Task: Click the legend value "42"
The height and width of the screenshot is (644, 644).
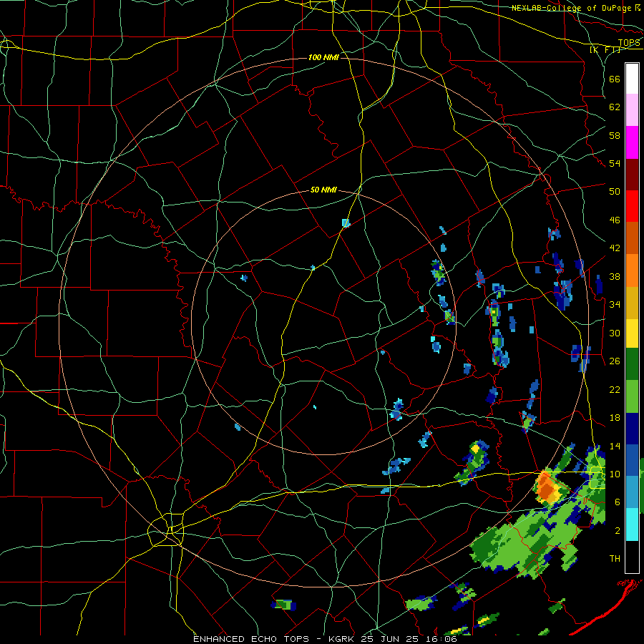Action: tap(615, 248)
